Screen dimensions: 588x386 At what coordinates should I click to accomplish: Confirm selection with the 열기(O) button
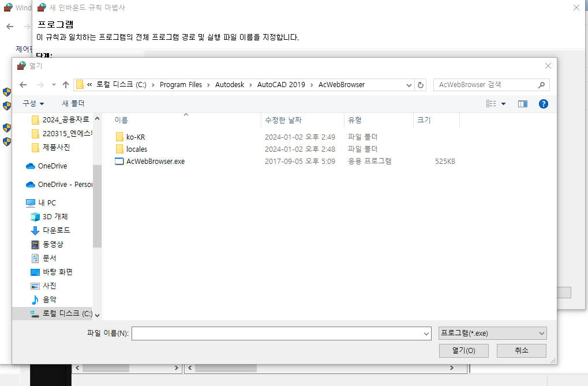coord(463,350)
